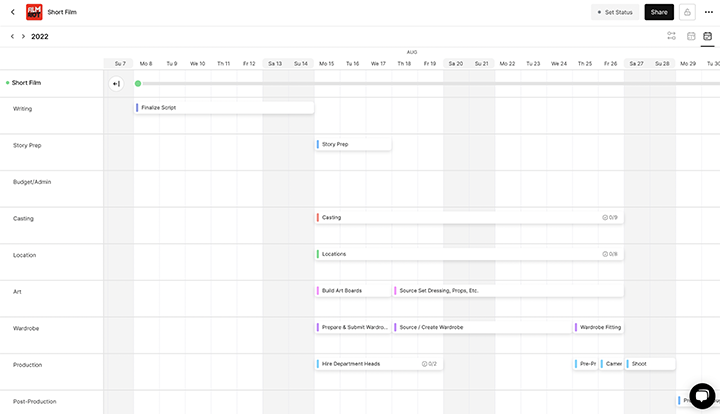Select the calendar timeline view icon
Screen dimensions: 720x414
(x=707, y=36)
